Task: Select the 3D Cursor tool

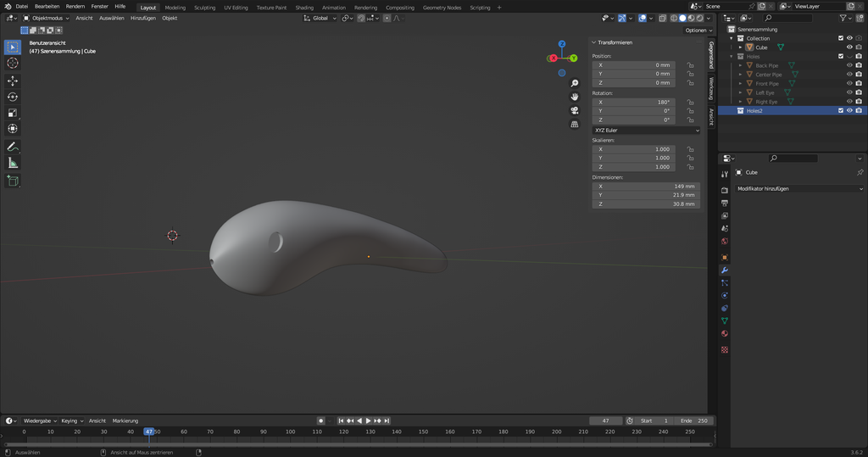Action: (x=13, y=63)
